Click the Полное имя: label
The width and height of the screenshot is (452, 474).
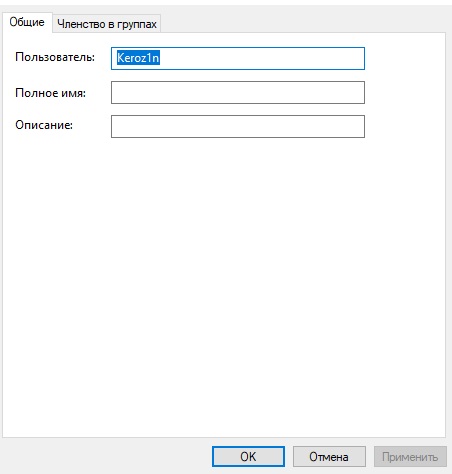tap(50, 93)
